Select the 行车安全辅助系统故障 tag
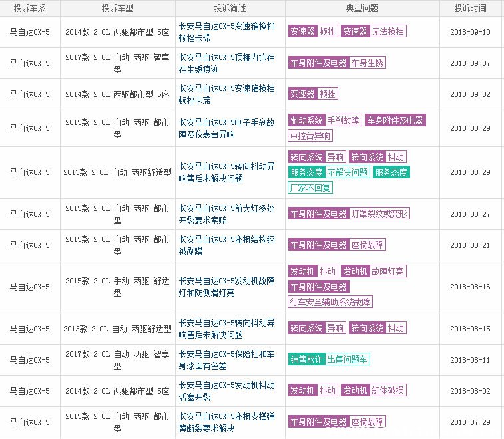The height and width of the screenshot is (439, 504). coord(330,301)
